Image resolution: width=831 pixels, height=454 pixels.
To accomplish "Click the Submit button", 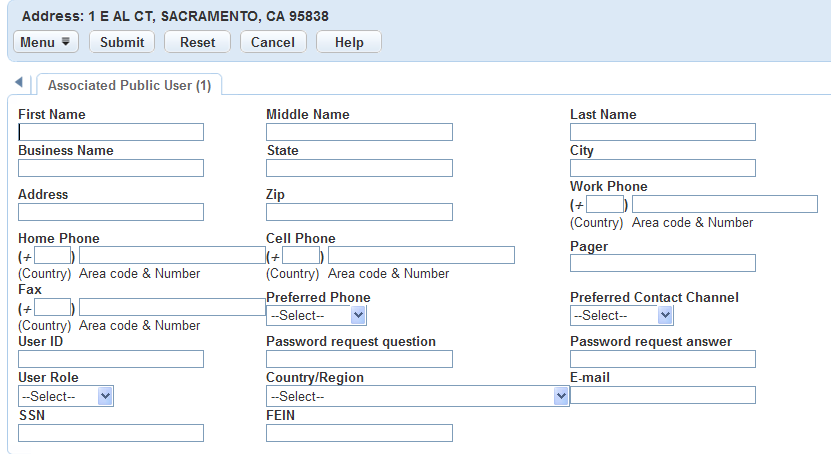I will pyautogui.click(x=122, y=42).
